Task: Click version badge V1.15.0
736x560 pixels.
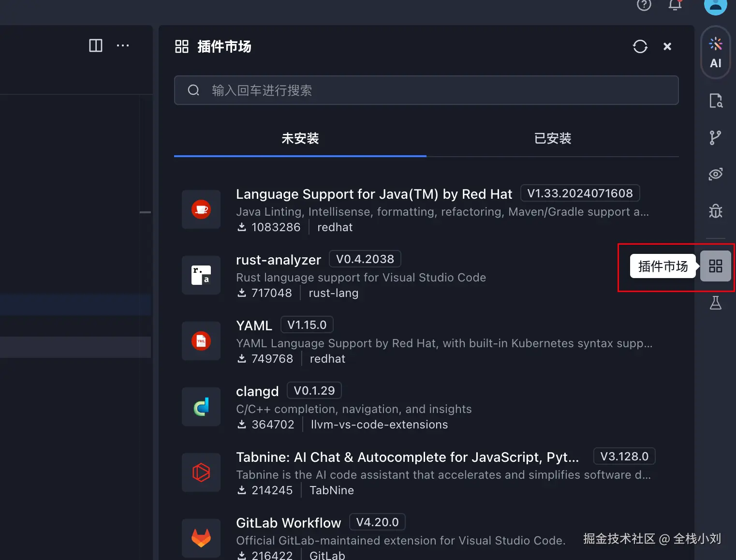Action: 307,325
